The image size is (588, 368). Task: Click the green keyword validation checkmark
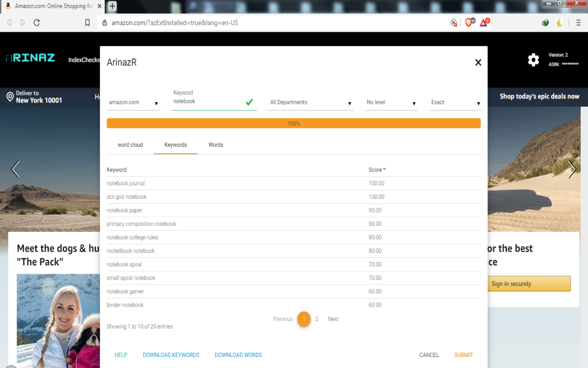(x=249, y=102)
